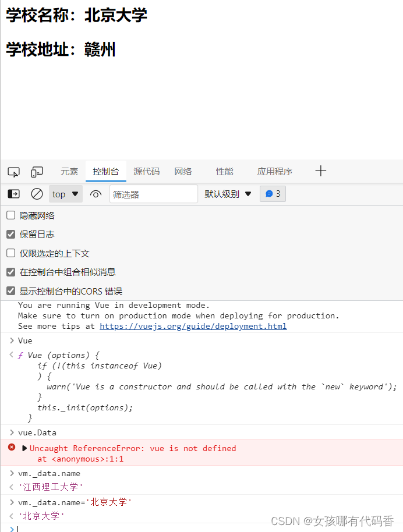Click the 学校地址：赣州 heading

61,49
